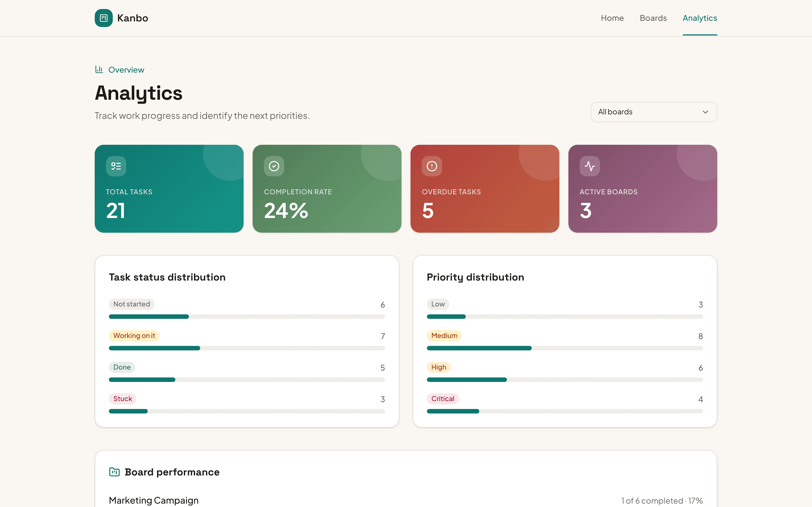
Task: Click the Overview bar chart icon
Action: pyautogui.click(x=99, y=69)
